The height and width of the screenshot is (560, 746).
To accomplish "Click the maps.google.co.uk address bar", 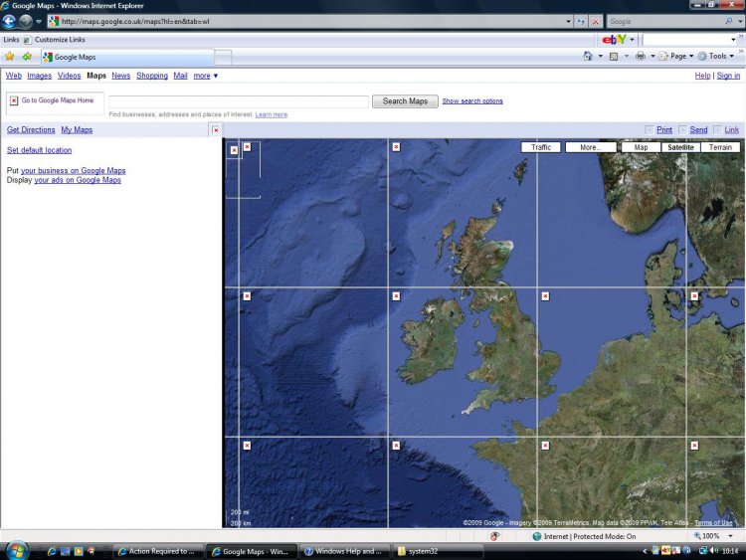I will 304,22.
